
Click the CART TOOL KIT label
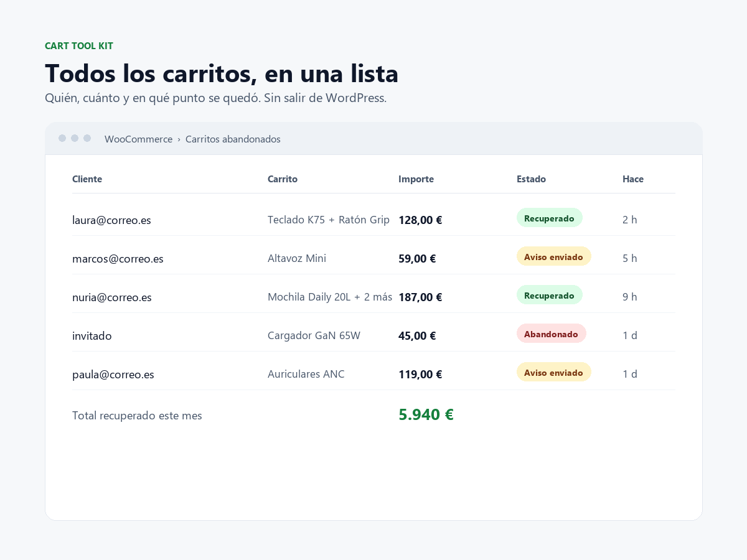[x=79, y=46]
